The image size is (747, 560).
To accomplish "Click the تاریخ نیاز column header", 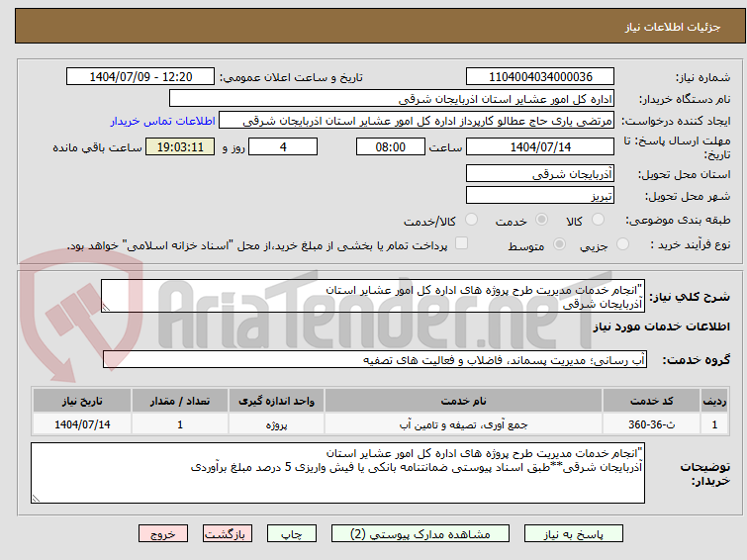I will [x=82, y=401].
